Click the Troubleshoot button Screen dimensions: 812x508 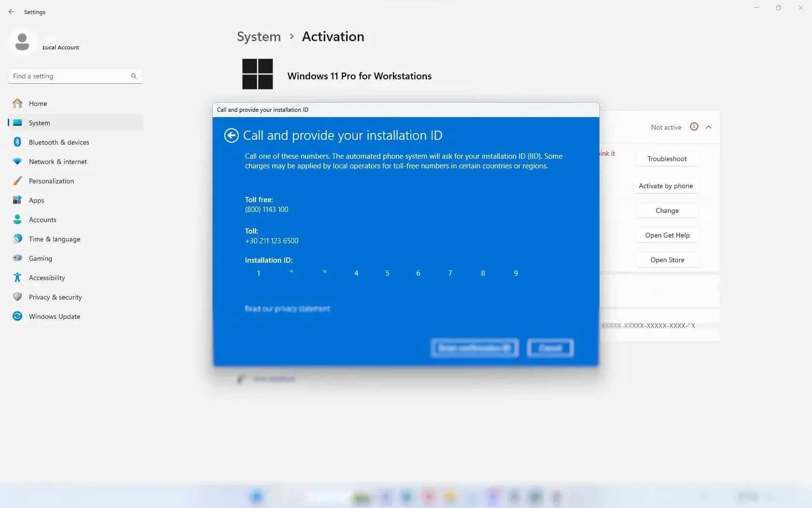point(667,159)
